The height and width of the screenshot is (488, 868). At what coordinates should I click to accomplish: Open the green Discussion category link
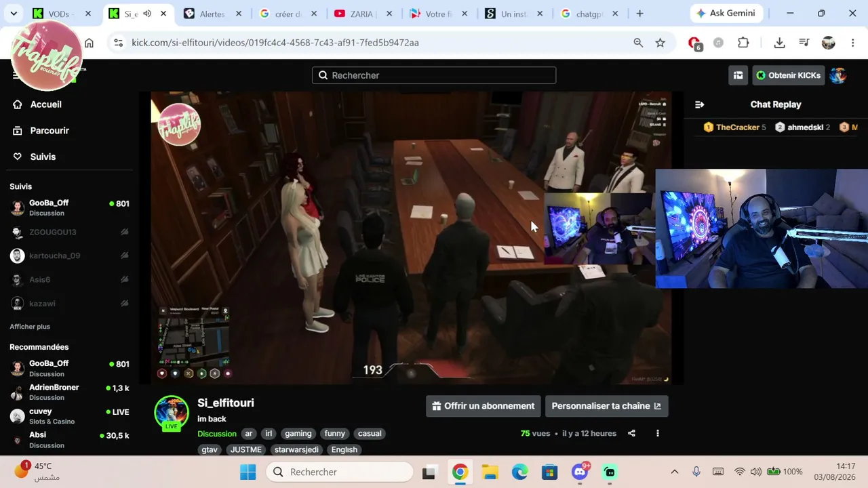[x=217, y=434]
